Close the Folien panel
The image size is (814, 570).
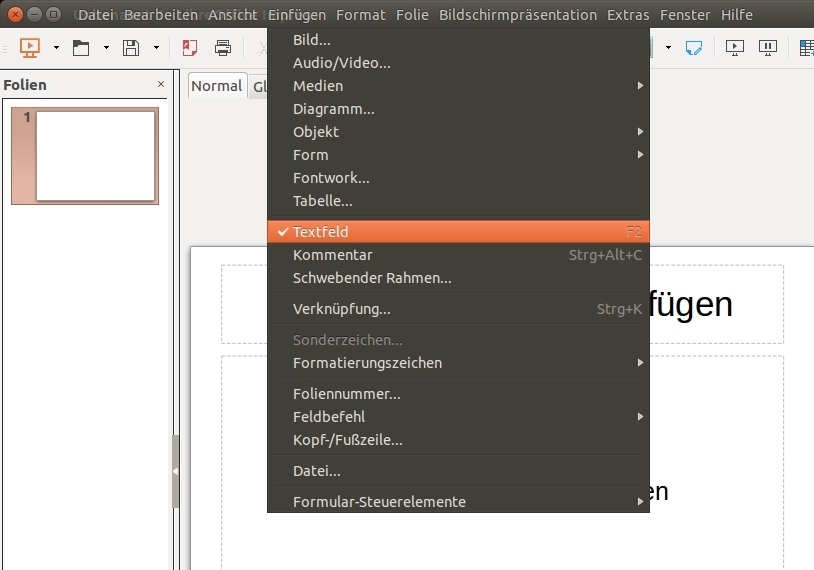161,85
